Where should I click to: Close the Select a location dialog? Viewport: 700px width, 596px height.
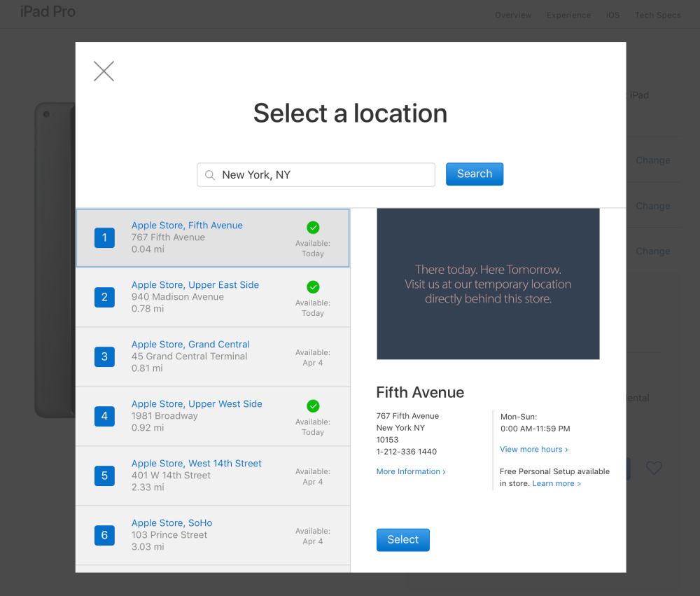[x=104, y=71]
